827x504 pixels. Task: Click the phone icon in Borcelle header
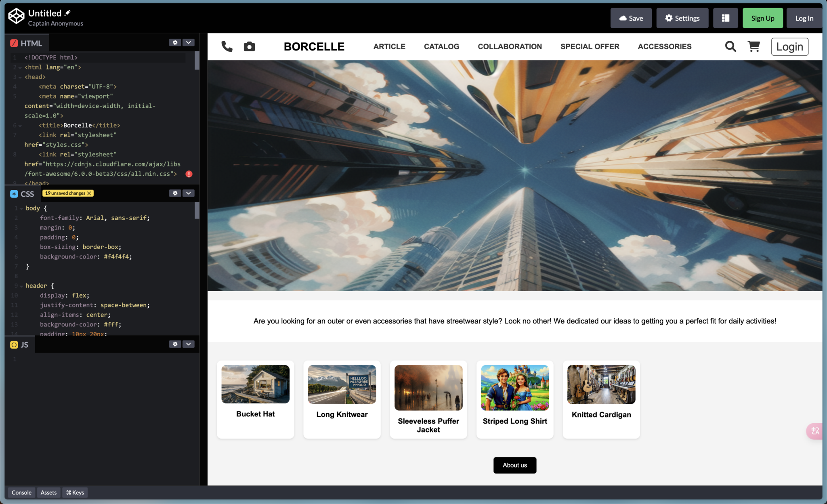coord(227,46)
